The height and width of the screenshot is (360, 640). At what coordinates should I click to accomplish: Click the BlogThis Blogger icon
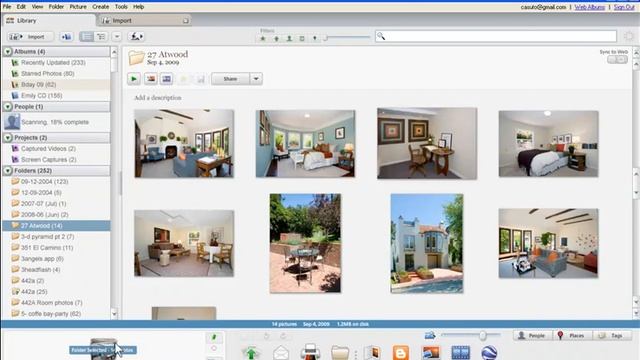click(401, 352)
